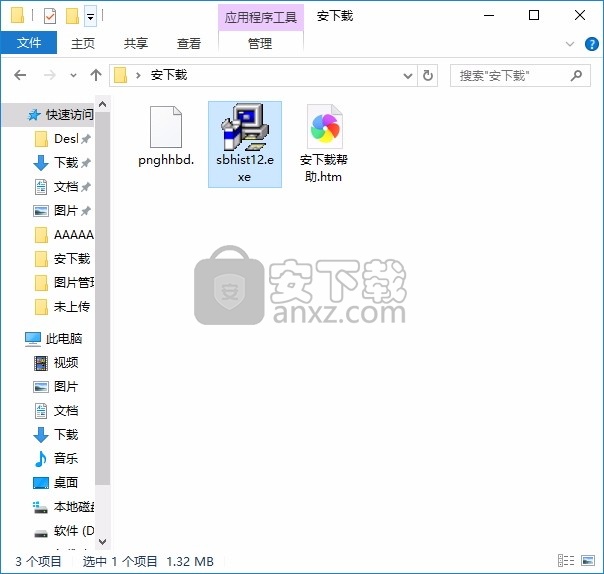The height and width of the screenshot is (574, 604).
Task: Open 视频 under 此电脑
Action: coord(56,363)
